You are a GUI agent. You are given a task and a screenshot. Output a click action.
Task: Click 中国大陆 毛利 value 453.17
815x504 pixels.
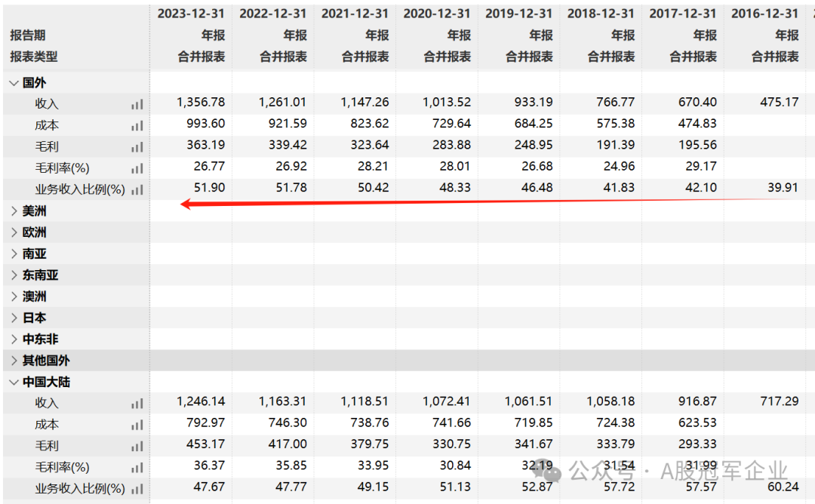[x=206, y=444]
